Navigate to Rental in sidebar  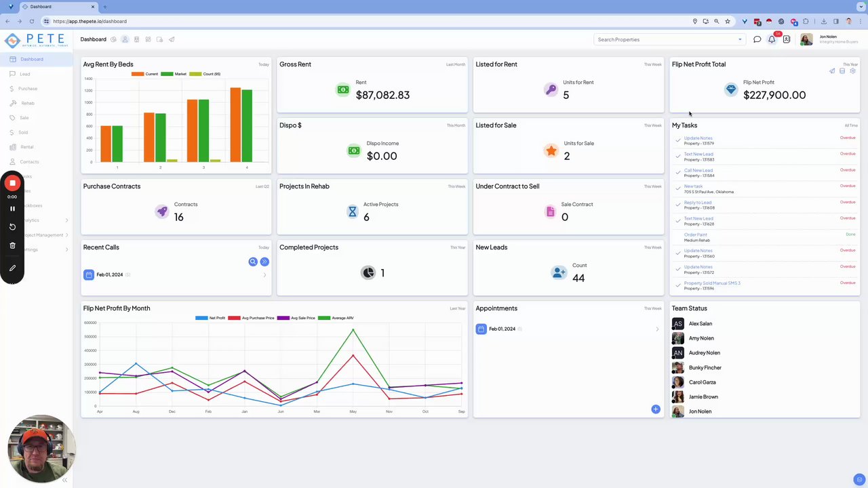27,147
